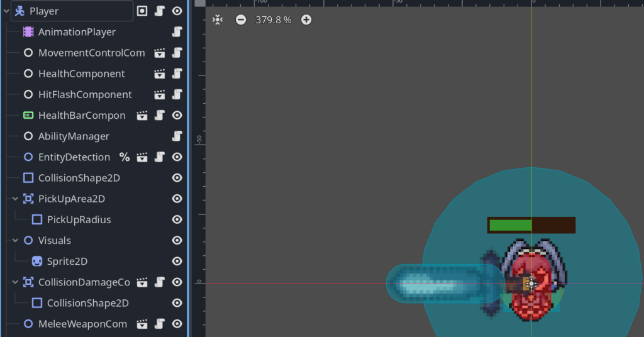This screenshot has width=644, height=337.
Task: Open the HitFlashComponent script icon
Action: 177,95
